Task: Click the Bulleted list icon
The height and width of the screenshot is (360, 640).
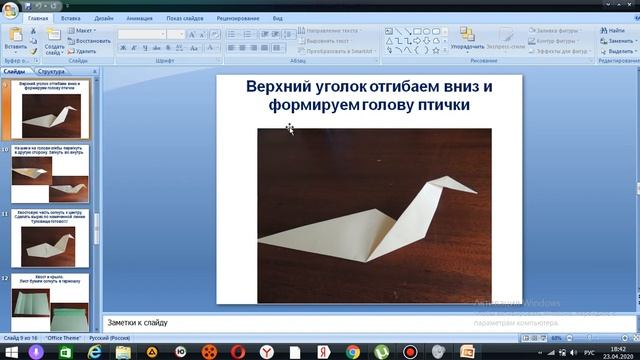Action: pyautogui.click(x=233, y=34)
